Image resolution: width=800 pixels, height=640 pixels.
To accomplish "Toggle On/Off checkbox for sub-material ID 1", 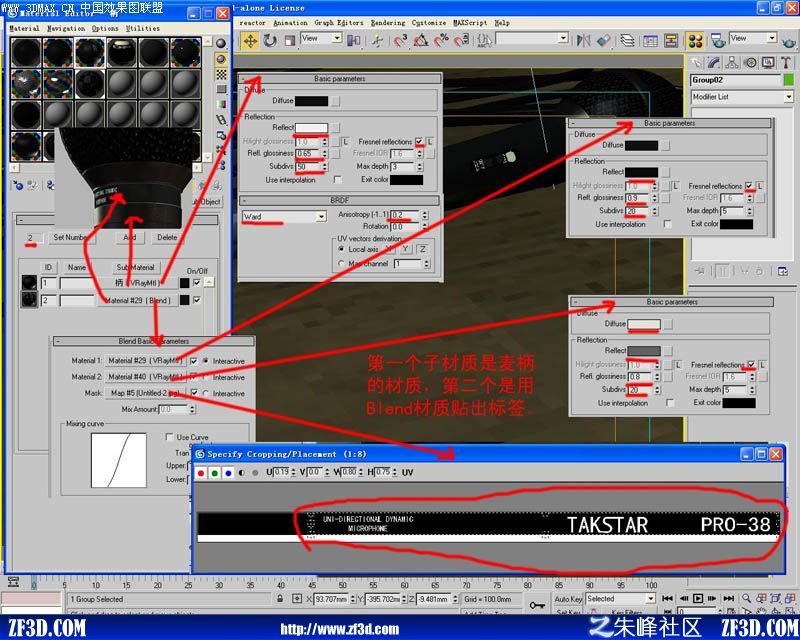I will (x=197, y=283).
